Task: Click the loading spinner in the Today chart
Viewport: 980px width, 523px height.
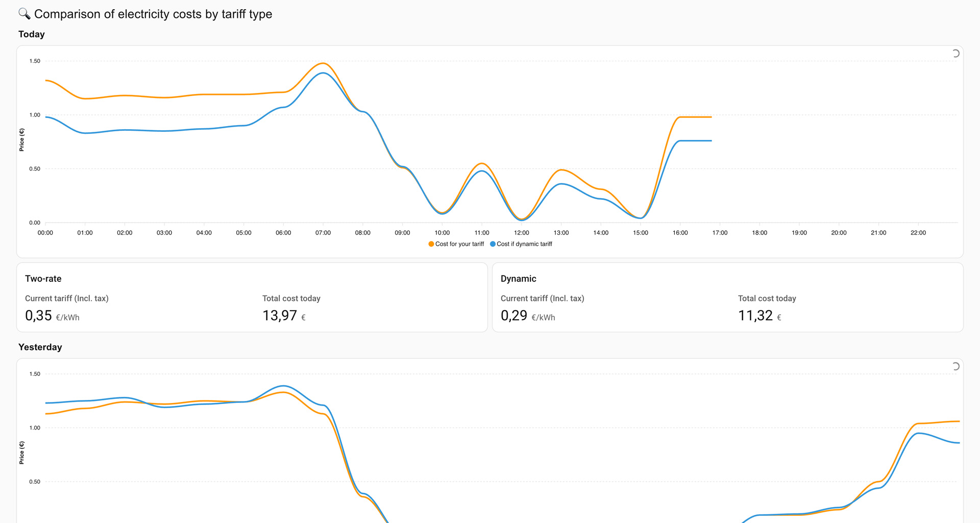Action: (x=955, y=54)
